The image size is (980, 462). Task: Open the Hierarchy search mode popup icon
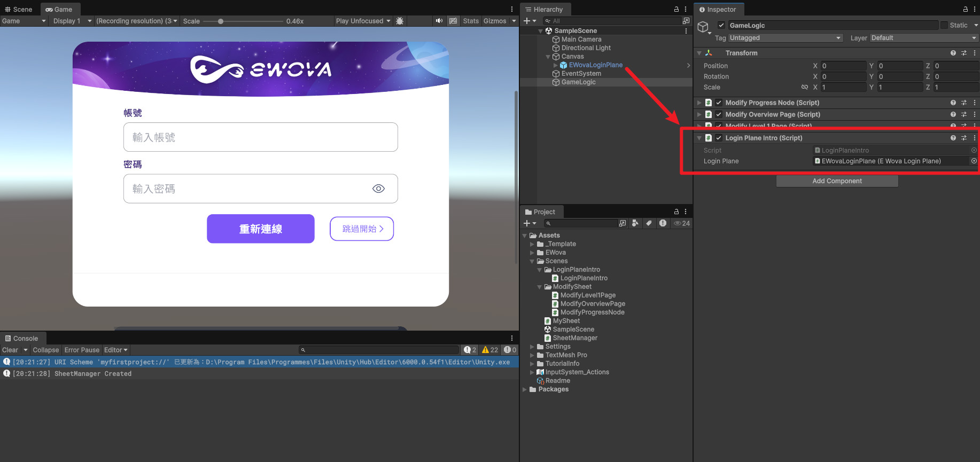[686, 21]
